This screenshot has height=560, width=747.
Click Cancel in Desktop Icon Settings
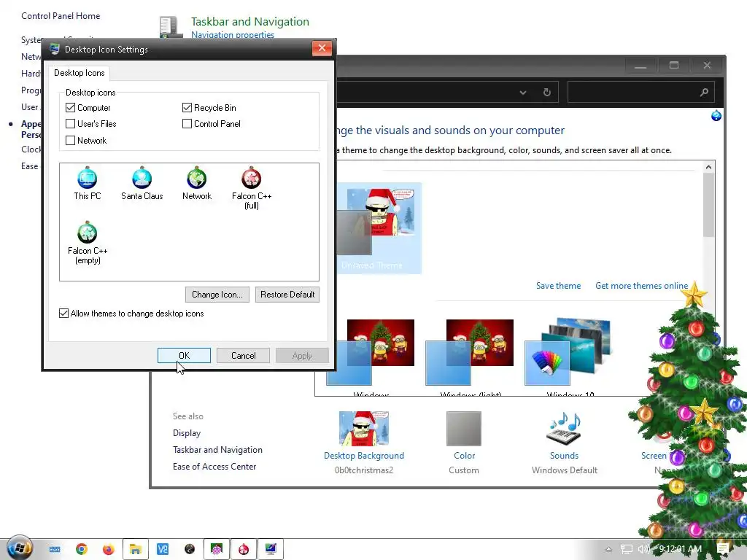click(x=243, y=355)
